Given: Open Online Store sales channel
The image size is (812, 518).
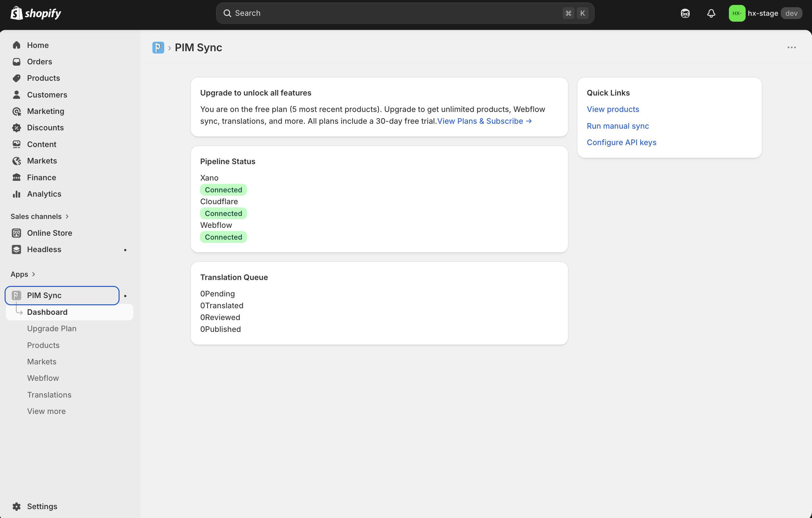Looking at the screenshot, I should point(69,233).
